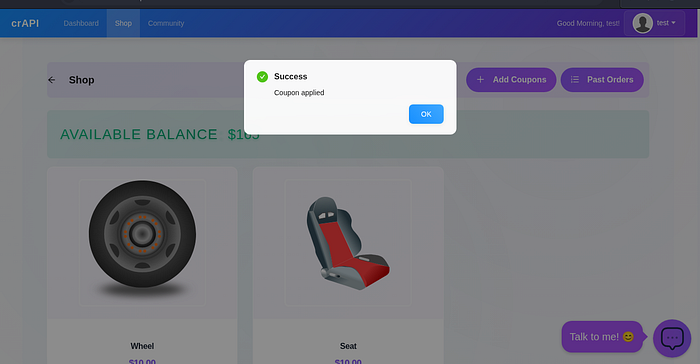Click the user avatar icon
The width and height of the screenshot is (700, 364).
click(643, 23)
